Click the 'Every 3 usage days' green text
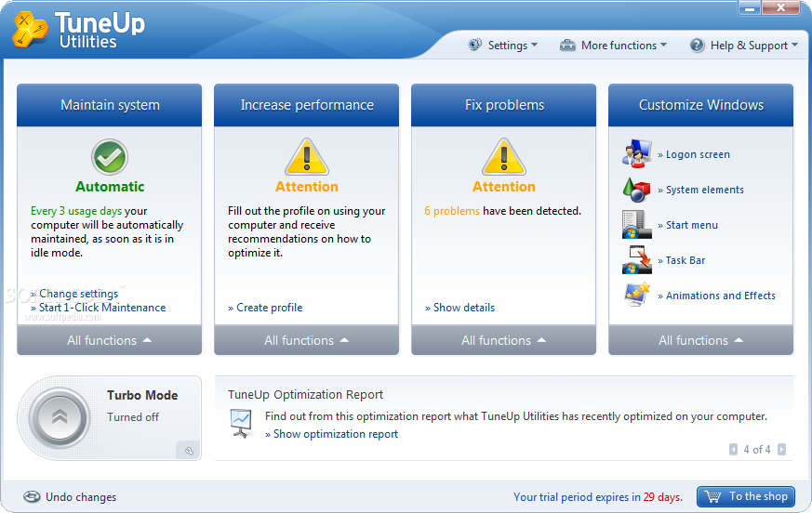Image resolution: width=812 pixels, height=513 pixels. (x=76, y=211)
